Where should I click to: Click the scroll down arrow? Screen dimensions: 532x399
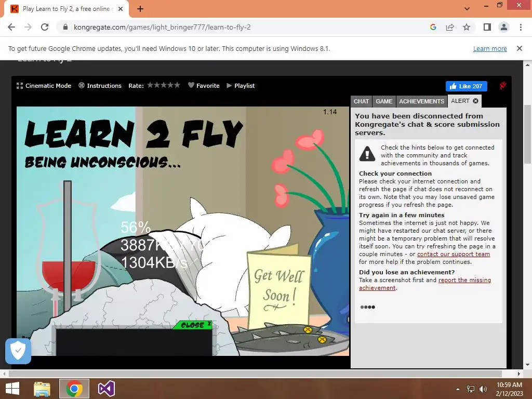tap(528, 365)
